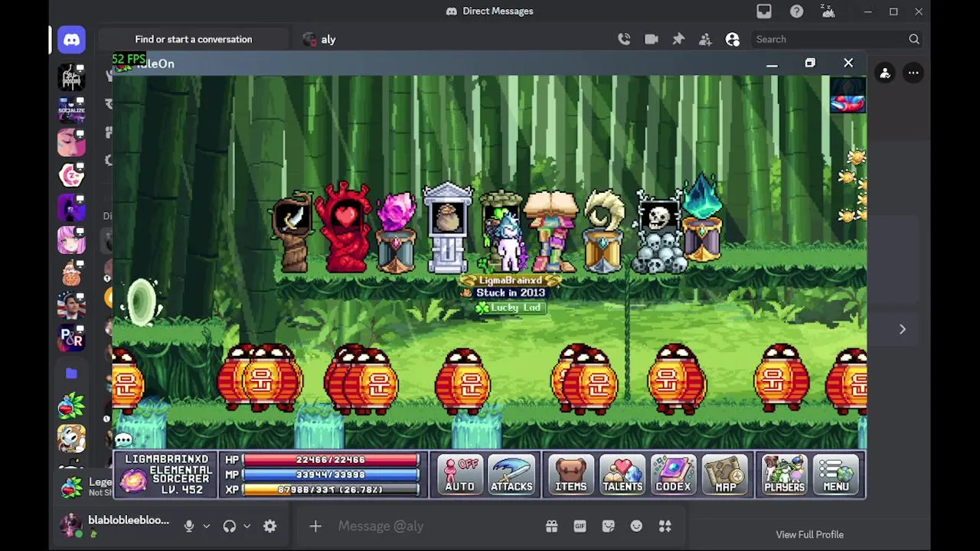The image size is (980, 551).
Task: Click the sword bag statue
Action: click(x=293, y=232)
